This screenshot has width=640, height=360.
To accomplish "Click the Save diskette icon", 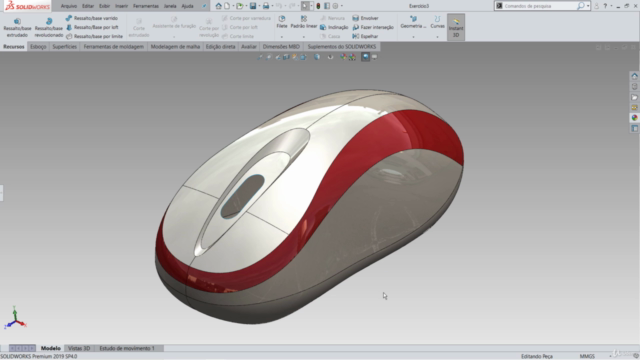I will pyautogui.click(x=253, y=6).
